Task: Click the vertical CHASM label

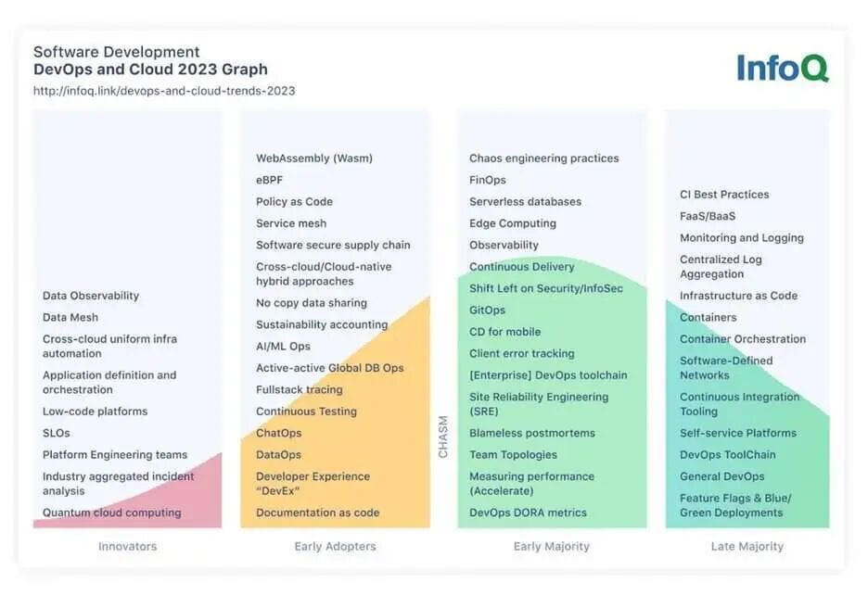Action: pos(443,436)
